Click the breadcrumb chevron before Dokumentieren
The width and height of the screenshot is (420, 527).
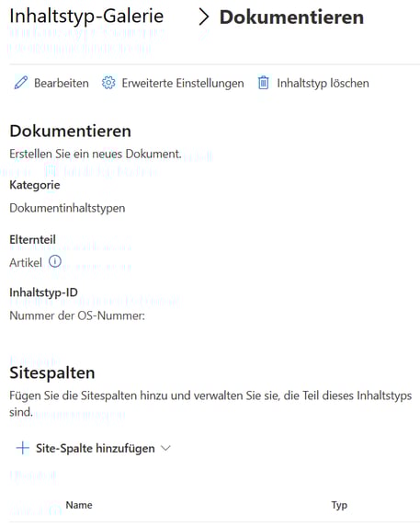coord(203,17)
